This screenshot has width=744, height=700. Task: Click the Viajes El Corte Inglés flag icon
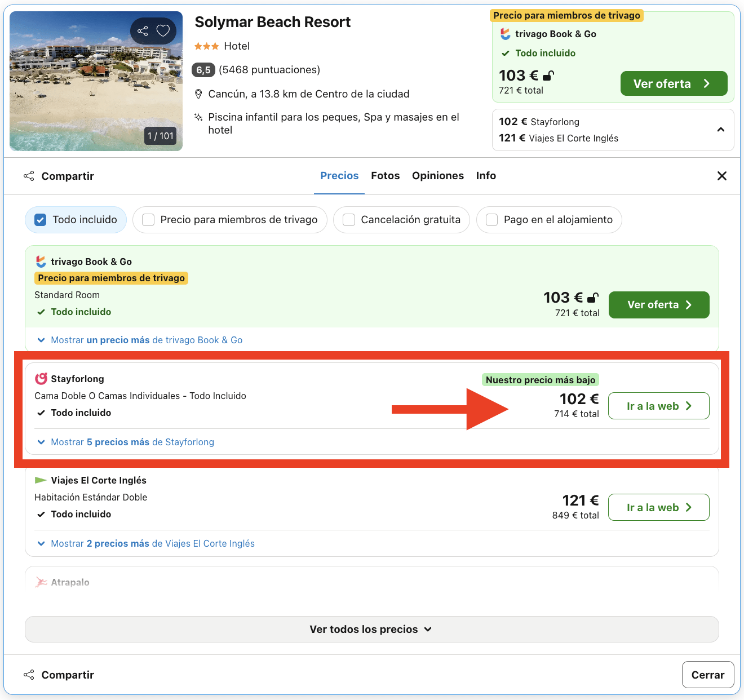(40, 480)
